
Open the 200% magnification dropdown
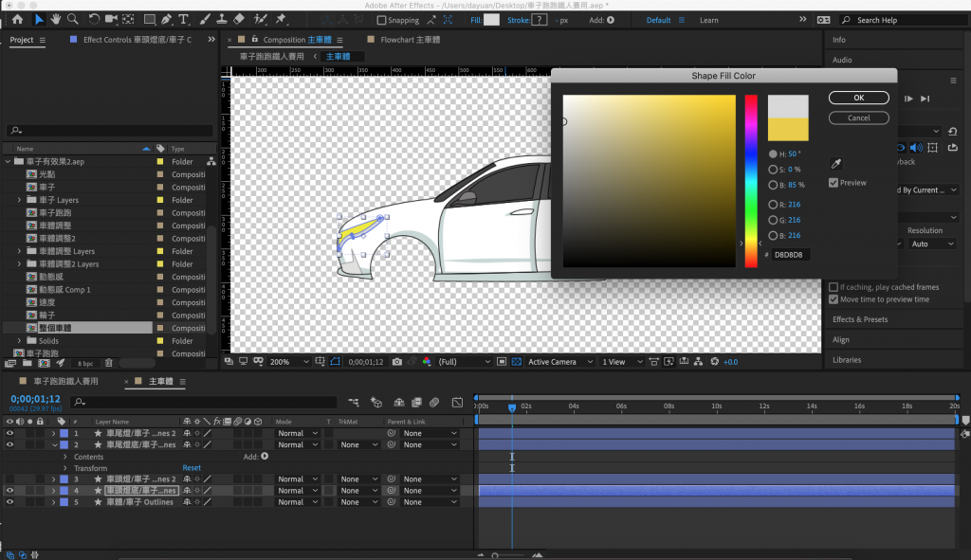(289, 362)
